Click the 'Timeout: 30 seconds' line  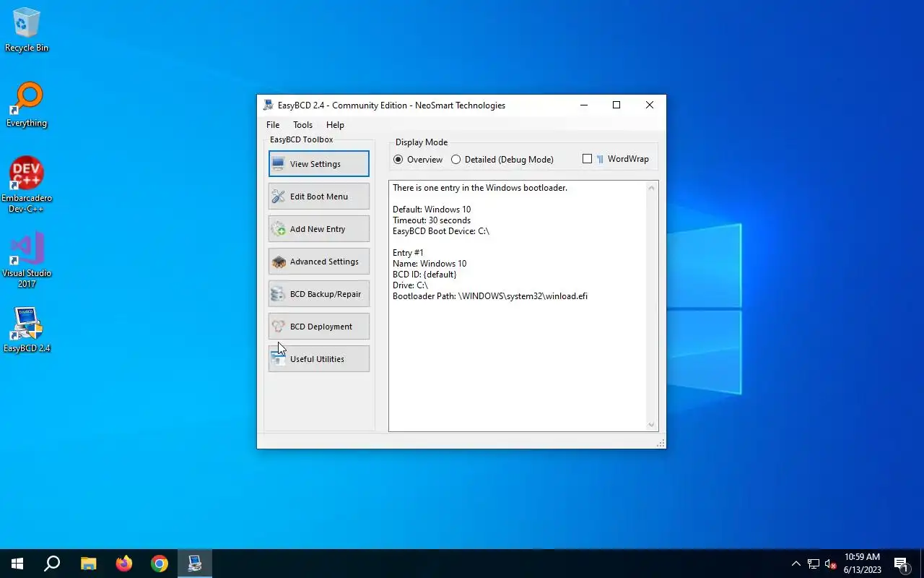[432, 220]
